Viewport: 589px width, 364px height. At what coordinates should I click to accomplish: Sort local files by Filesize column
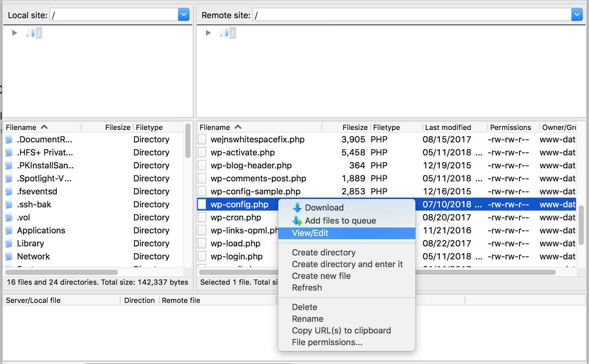coord(117,127)
